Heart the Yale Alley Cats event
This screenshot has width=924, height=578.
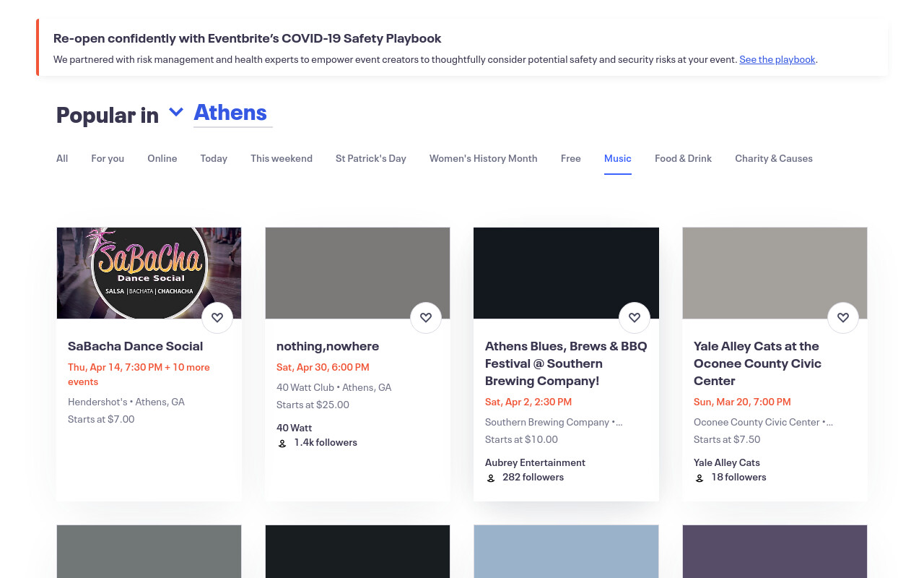tap(843, 318)
